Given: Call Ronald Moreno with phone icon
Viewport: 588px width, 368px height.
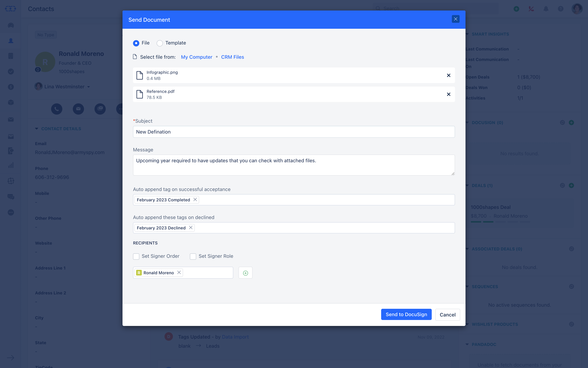Looking at the screenshot, I should [57, 109].
